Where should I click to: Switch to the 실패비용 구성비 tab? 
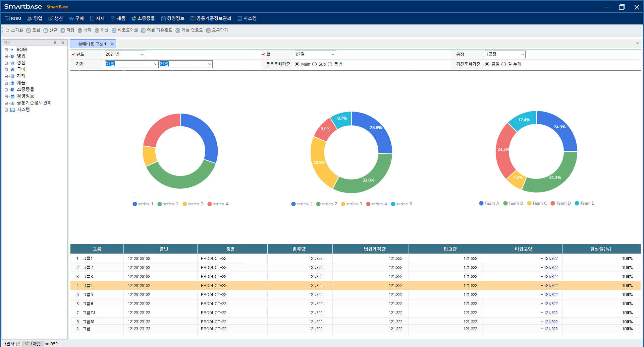coord(93,44)
